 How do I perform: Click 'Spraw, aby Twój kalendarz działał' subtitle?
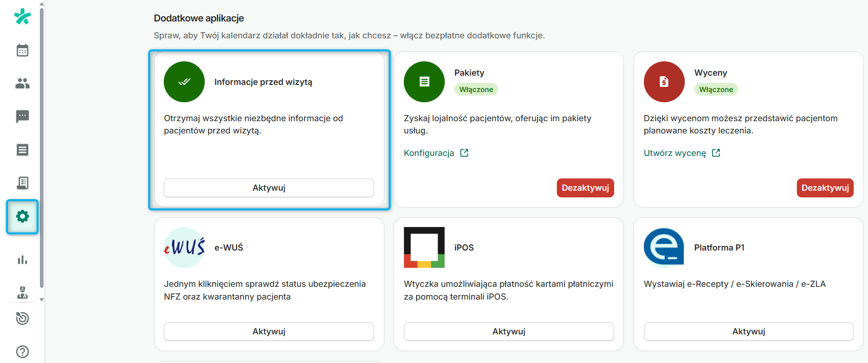click(349, 35)
